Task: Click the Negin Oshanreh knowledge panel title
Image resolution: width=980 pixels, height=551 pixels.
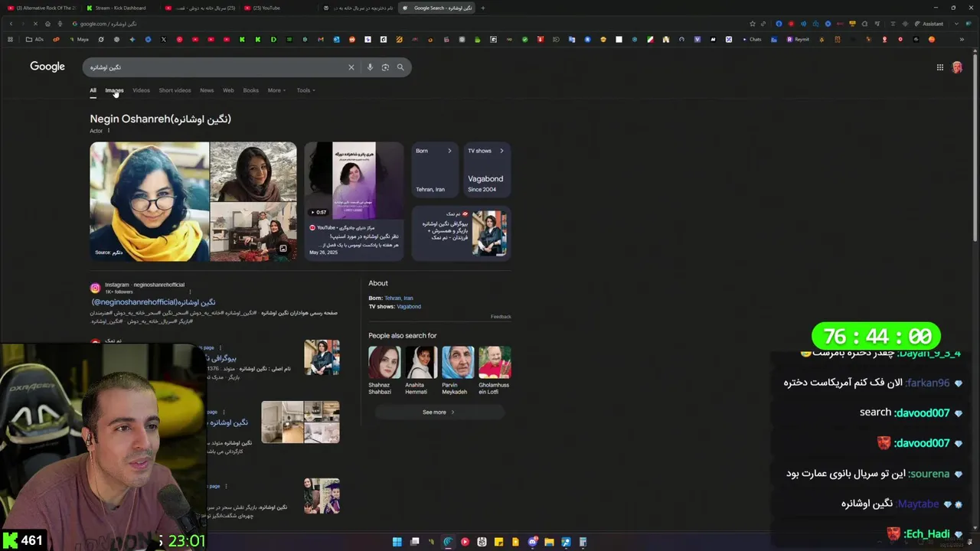Action: point(160,119)
